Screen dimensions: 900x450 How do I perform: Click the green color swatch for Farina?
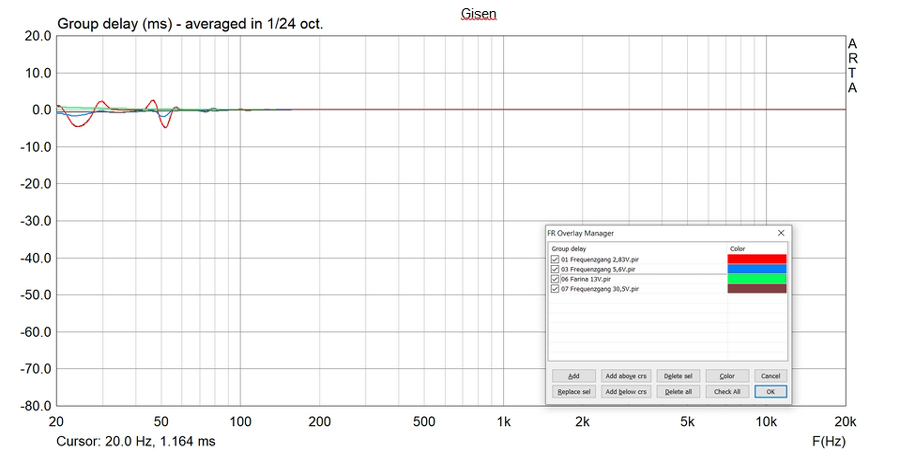coord(756,279)
